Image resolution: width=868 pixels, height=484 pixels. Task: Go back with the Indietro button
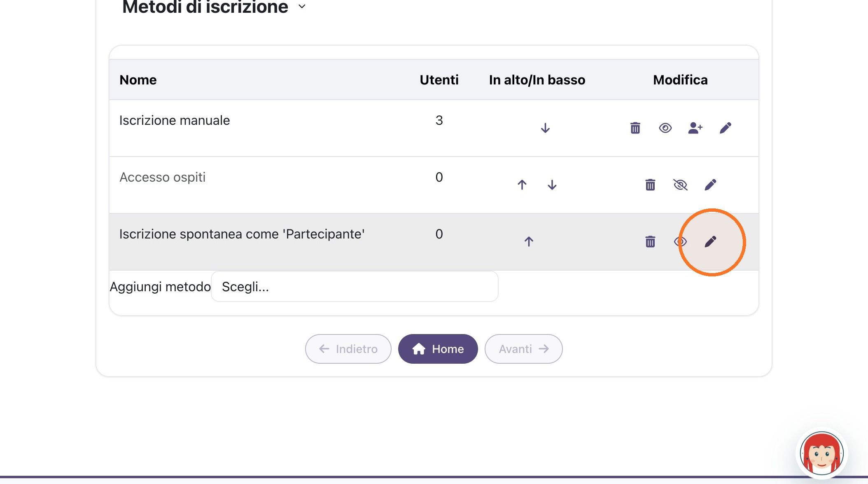pyautogui.click(x=348, y=349)
